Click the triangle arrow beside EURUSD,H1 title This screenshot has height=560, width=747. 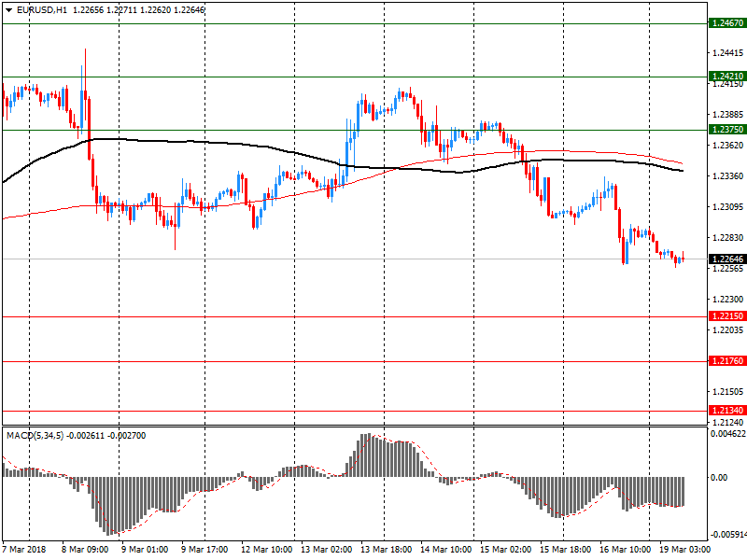click(8, 9)
